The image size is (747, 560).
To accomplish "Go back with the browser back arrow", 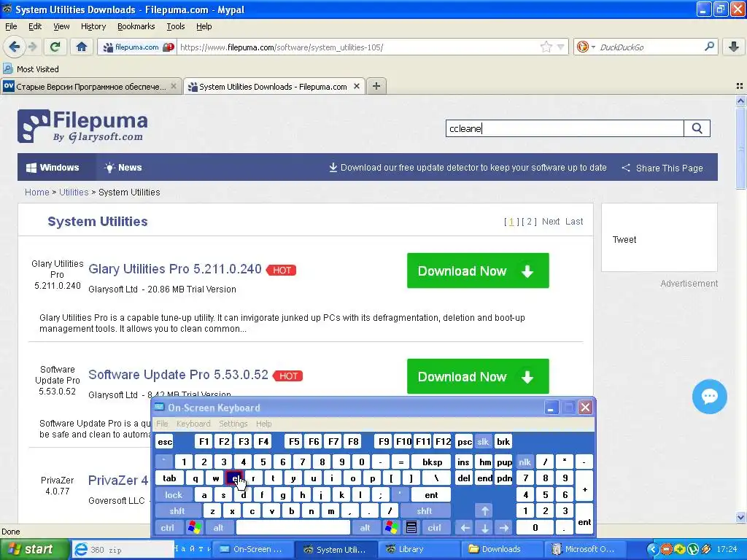I will (15, 47).
